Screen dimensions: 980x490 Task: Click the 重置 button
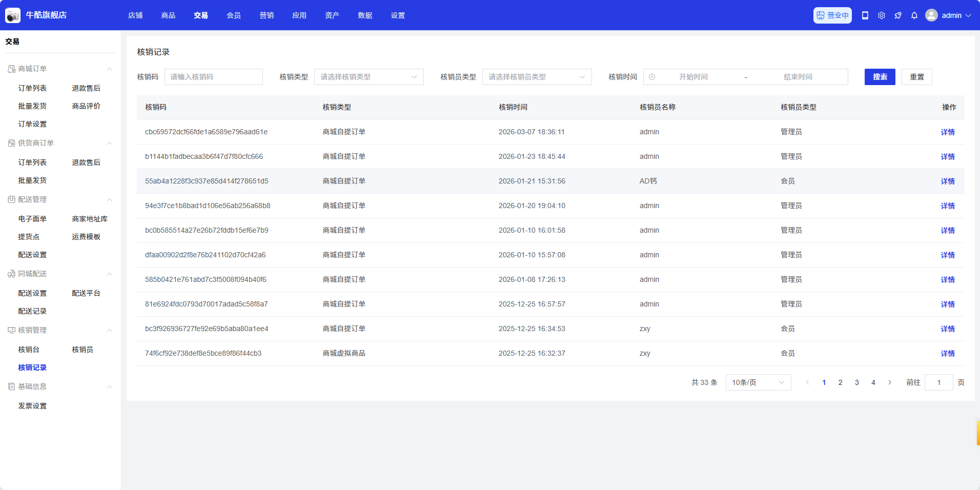coord(916,77)
